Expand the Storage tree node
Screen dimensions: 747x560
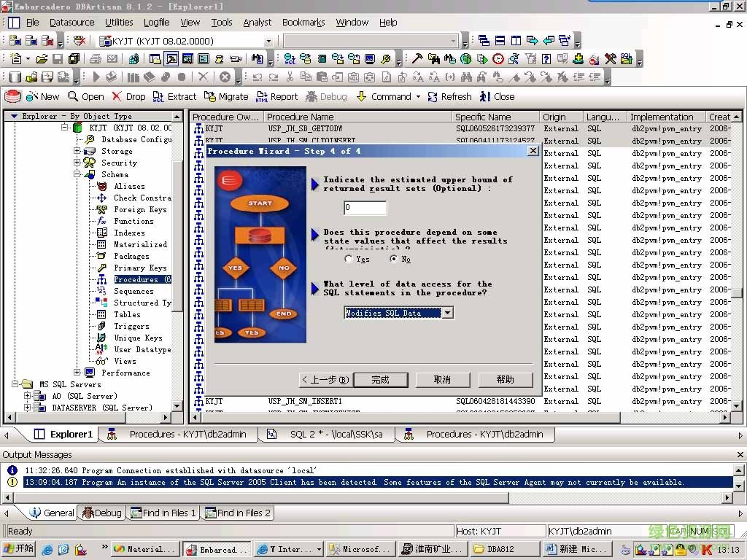(x=77, y=151)
